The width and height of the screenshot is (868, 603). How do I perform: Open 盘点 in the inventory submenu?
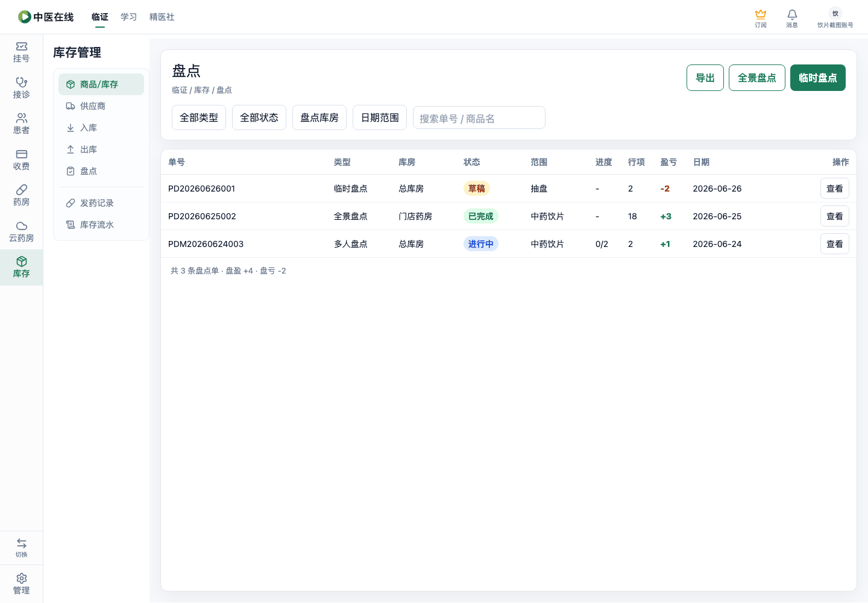click(101, 171)
